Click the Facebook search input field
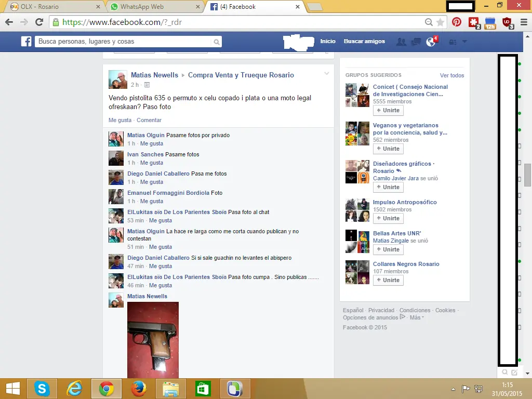This screenshot has height=399, width=532. pos(123,42)
